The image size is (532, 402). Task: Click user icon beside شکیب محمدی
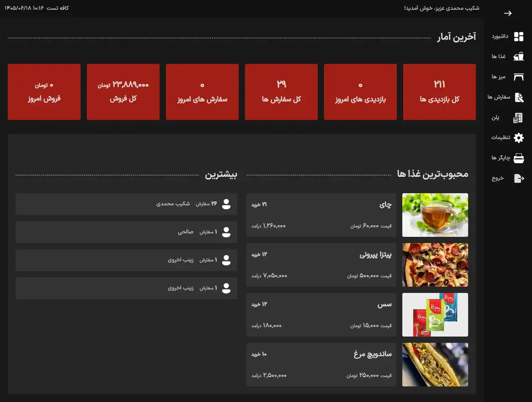(226, 204)
